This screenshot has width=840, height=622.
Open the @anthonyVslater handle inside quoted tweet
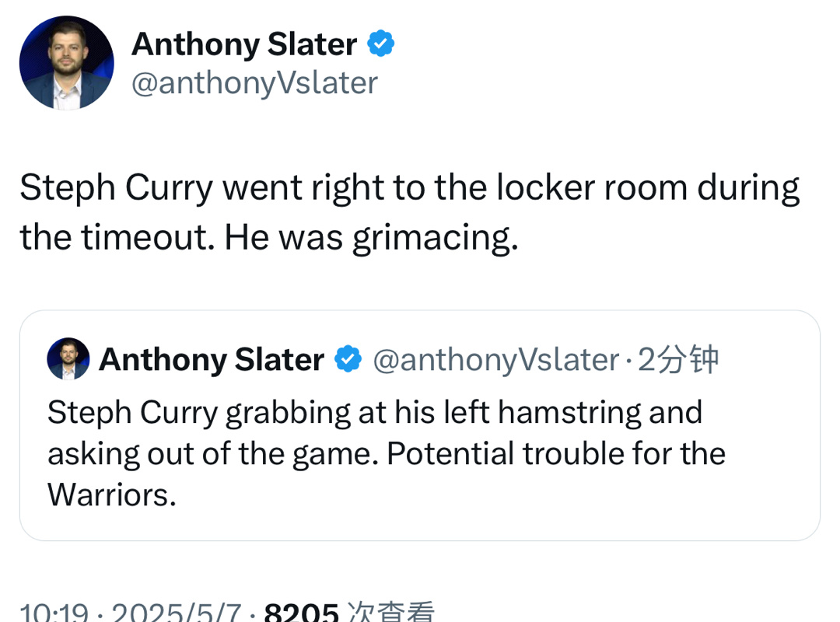pyautogui.click(x=496, y=359)
